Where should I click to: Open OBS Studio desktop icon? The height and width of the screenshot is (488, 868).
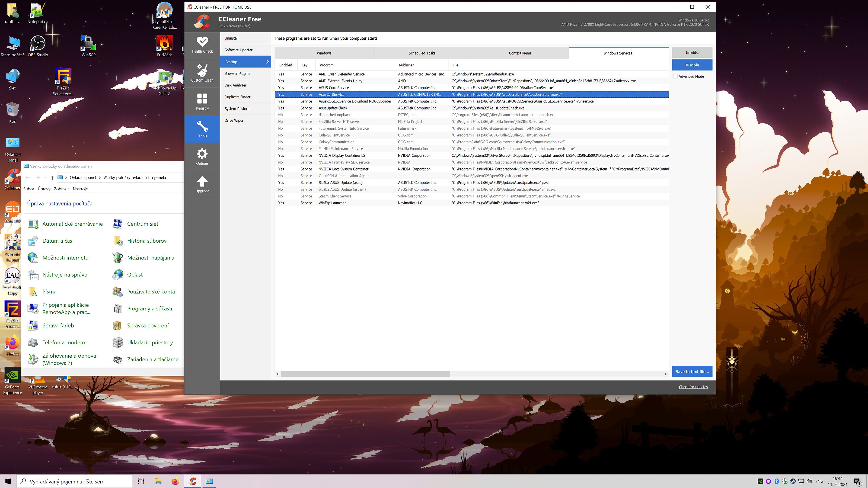tap(38, 46)
